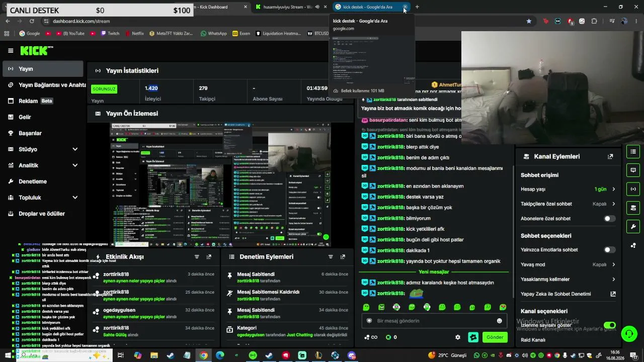Click the chat bubble icon in right rail
This screenshot has height=362, width=644.
633,170
